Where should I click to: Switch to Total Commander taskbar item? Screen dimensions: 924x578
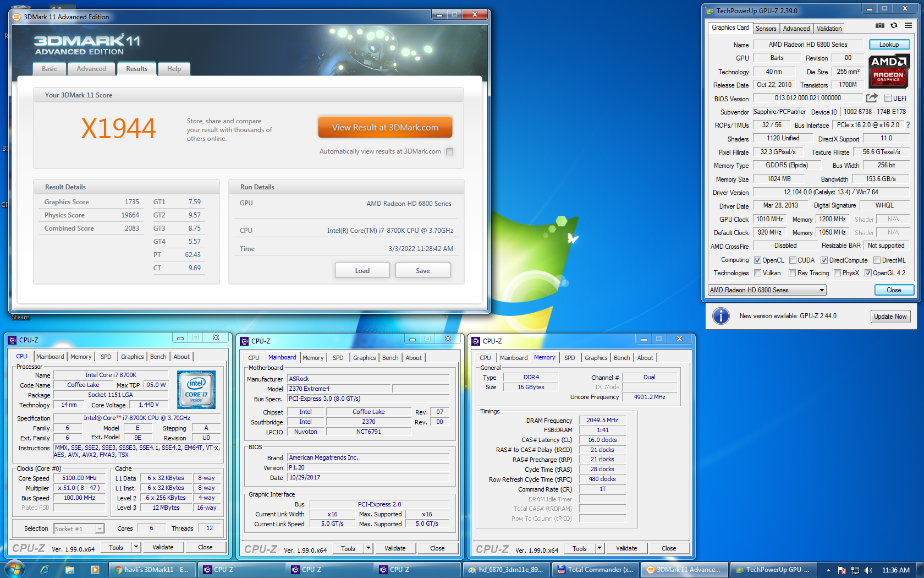[x=596, y=570]
